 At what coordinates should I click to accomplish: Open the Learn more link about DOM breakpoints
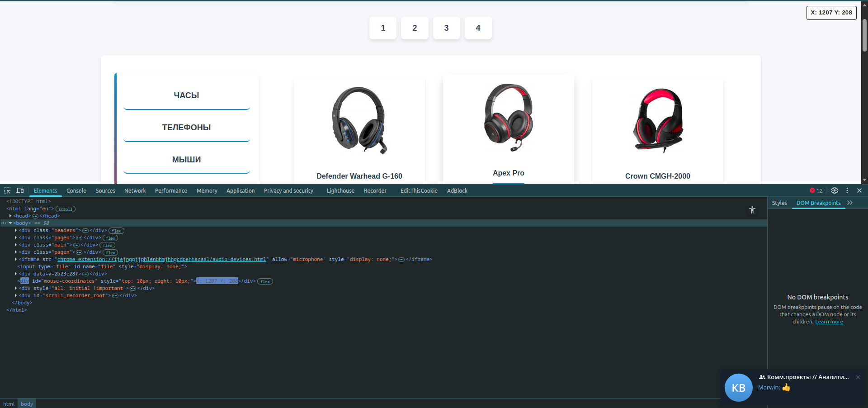[x=829, y=321]
